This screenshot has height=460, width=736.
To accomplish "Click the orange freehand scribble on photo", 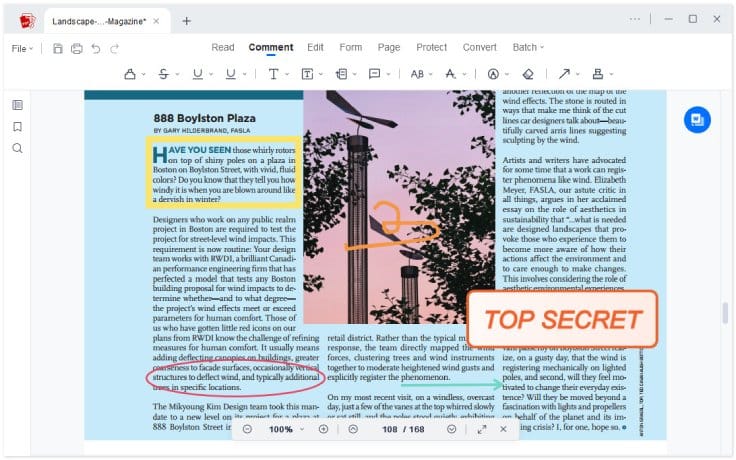I will pyautogui.click(x=392, y=226).
